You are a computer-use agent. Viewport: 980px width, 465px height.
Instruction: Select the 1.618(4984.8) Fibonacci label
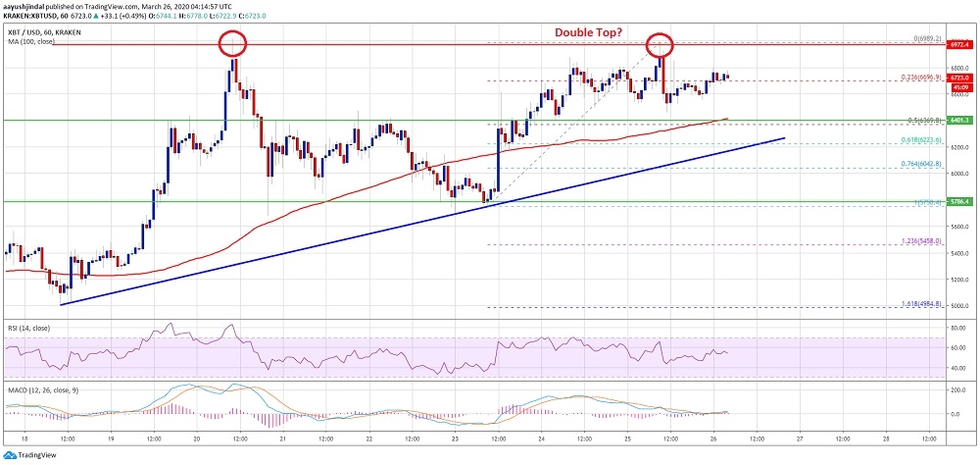921,303
